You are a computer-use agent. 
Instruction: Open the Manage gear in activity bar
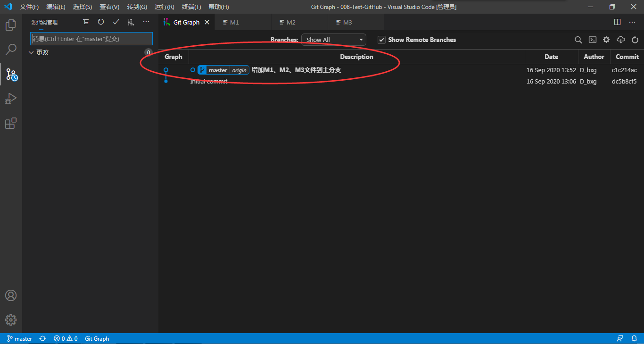11,319
